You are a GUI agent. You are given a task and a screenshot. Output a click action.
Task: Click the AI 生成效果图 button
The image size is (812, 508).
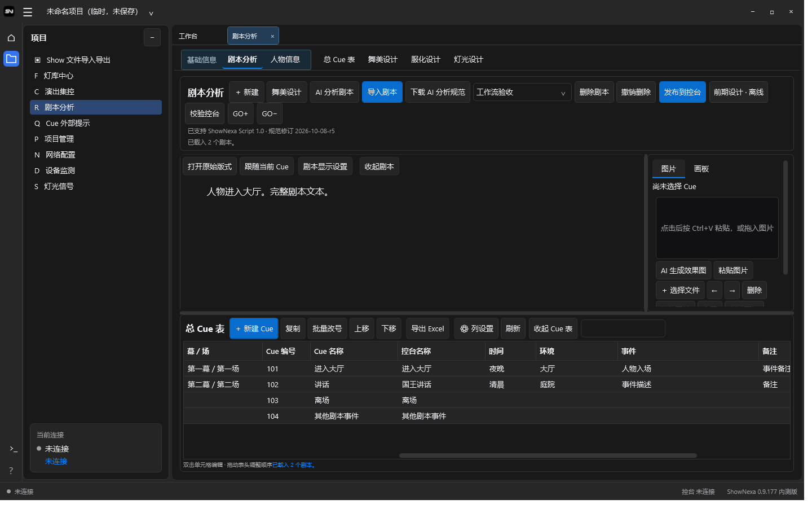[683, 270]
